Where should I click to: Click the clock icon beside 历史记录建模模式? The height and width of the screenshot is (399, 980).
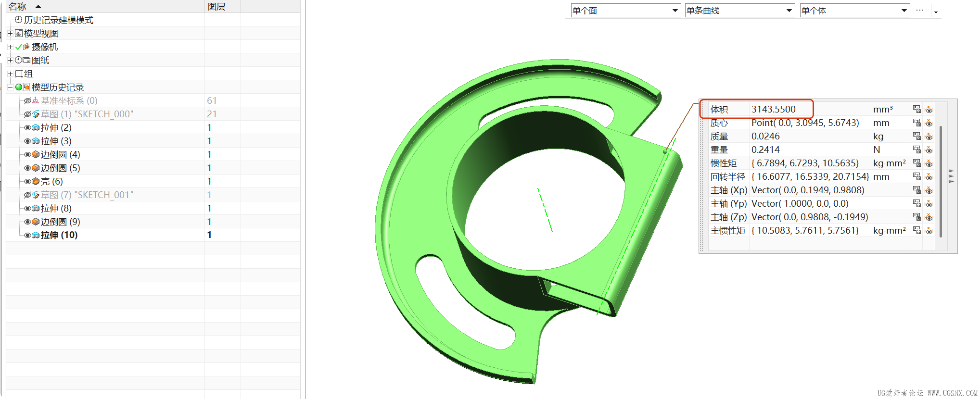click(x=19, y=20)
